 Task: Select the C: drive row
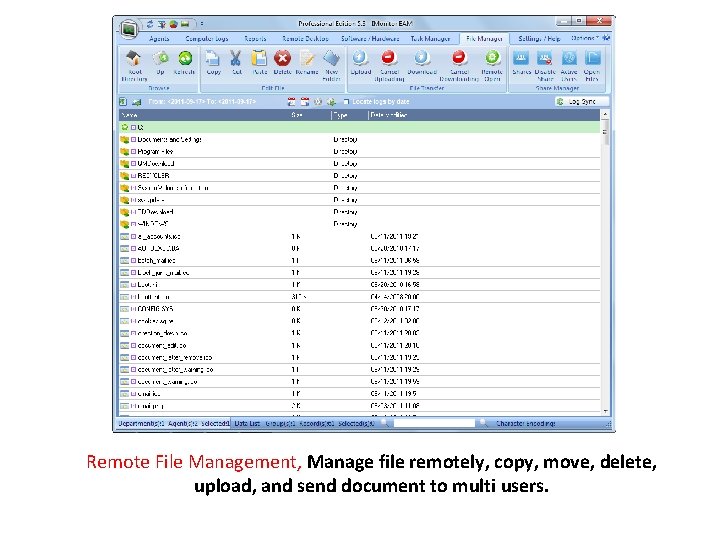tap(360, 127)
